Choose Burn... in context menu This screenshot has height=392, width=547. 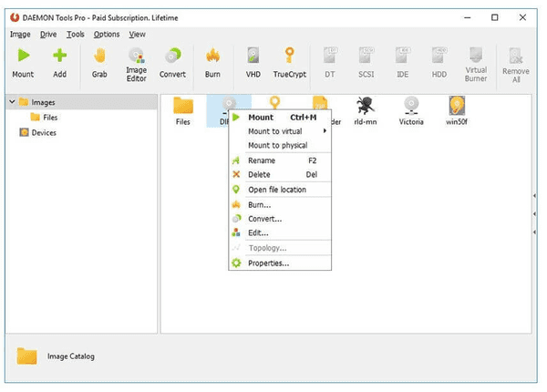280,205
